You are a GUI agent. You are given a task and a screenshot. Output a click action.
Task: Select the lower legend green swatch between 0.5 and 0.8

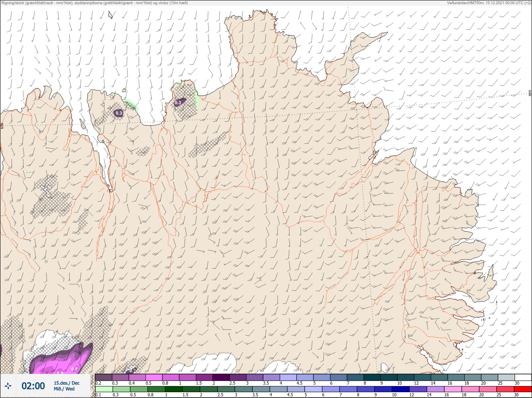(x=139, y=389)
